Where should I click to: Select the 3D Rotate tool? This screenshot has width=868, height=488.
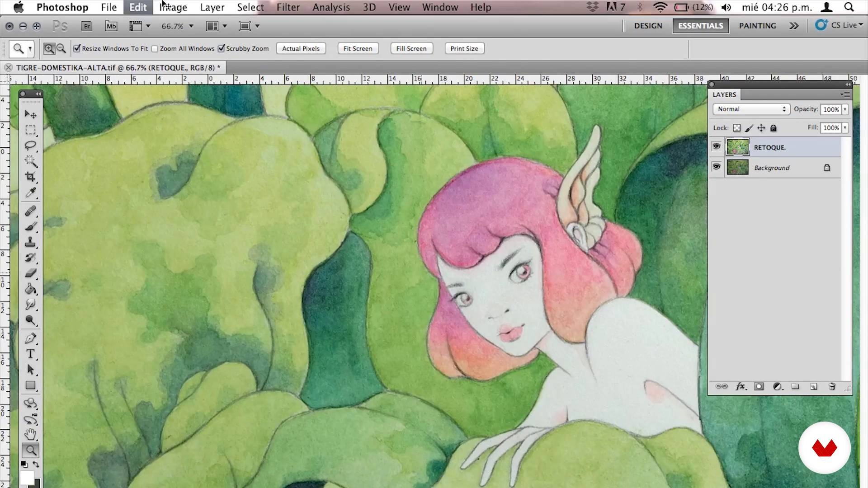coord(30,403)
